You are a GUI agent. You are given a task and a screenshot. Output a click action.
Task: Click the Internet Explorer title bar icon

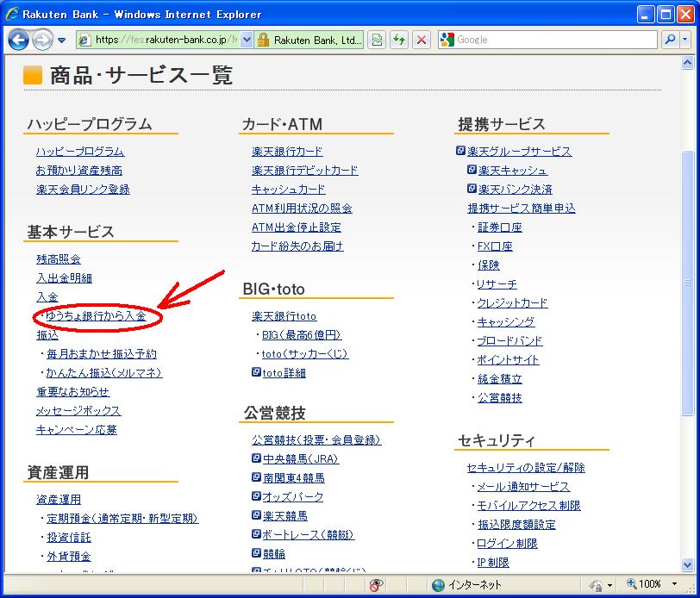coord(11,14)
